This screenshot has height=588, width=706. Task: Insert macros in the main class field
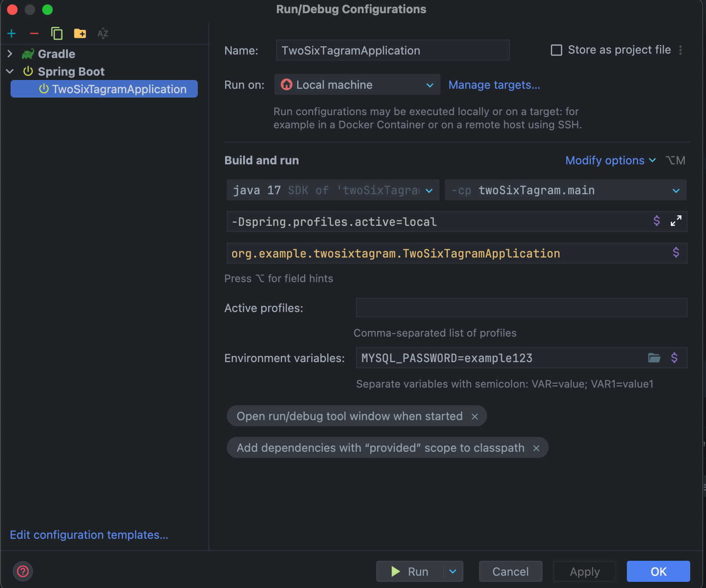tap(676, 252)
